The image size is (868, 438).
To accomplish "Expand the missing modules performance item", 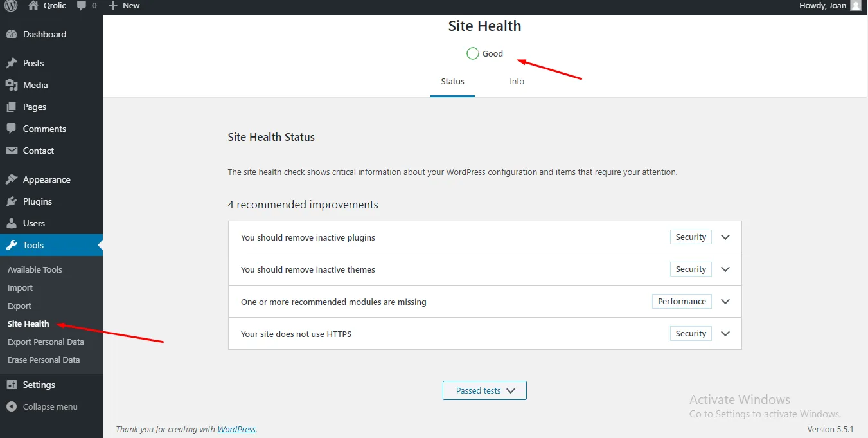I will click(x=725, y=302).
